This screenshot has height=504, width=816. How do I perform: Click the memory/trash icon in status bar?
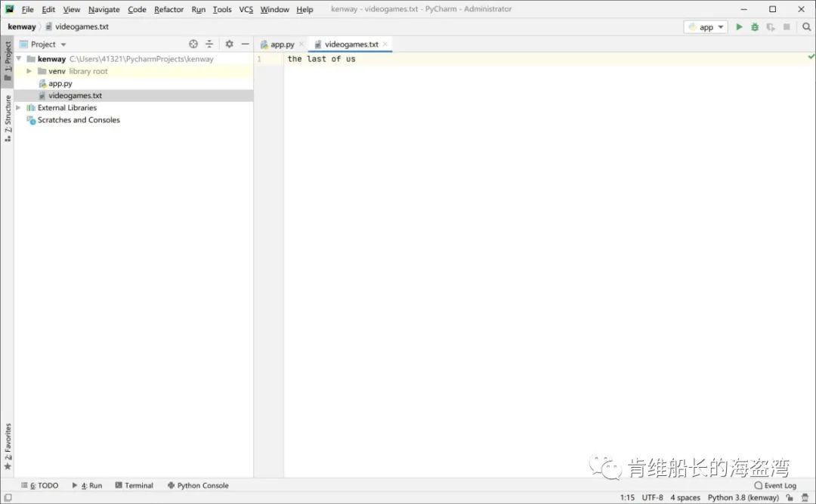click(805, 498)
